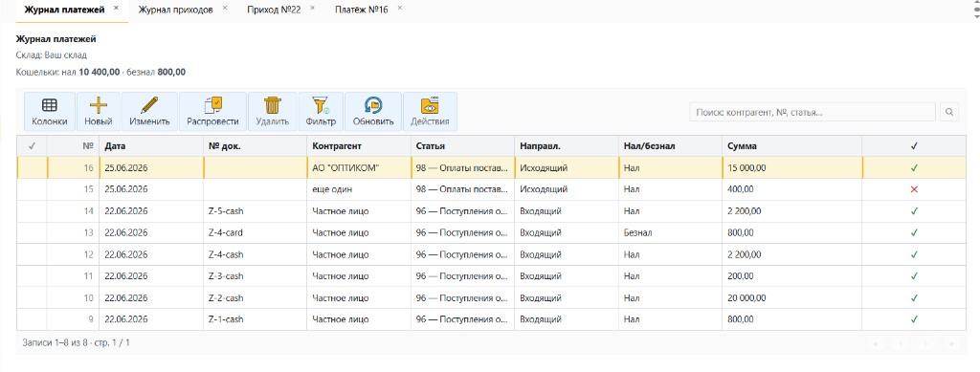
Task: Click the Распровести toolbar button
Action: (212, 112)
